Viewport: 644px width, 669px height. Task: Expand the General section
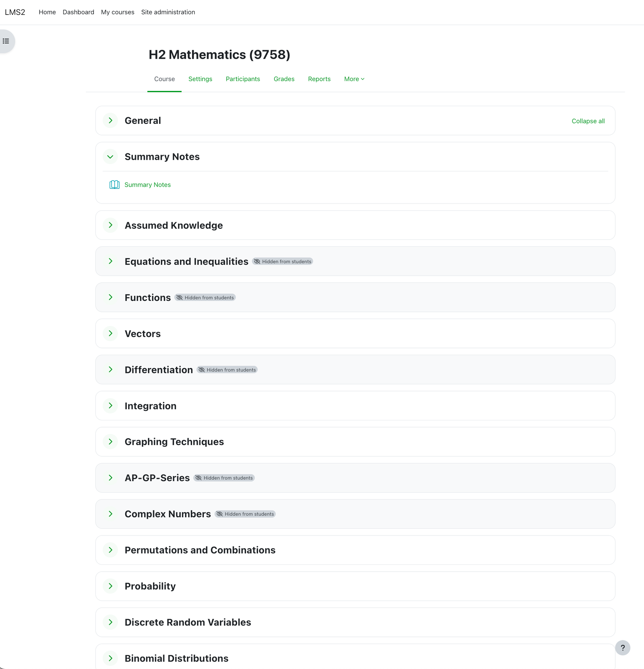pos(110,121)
